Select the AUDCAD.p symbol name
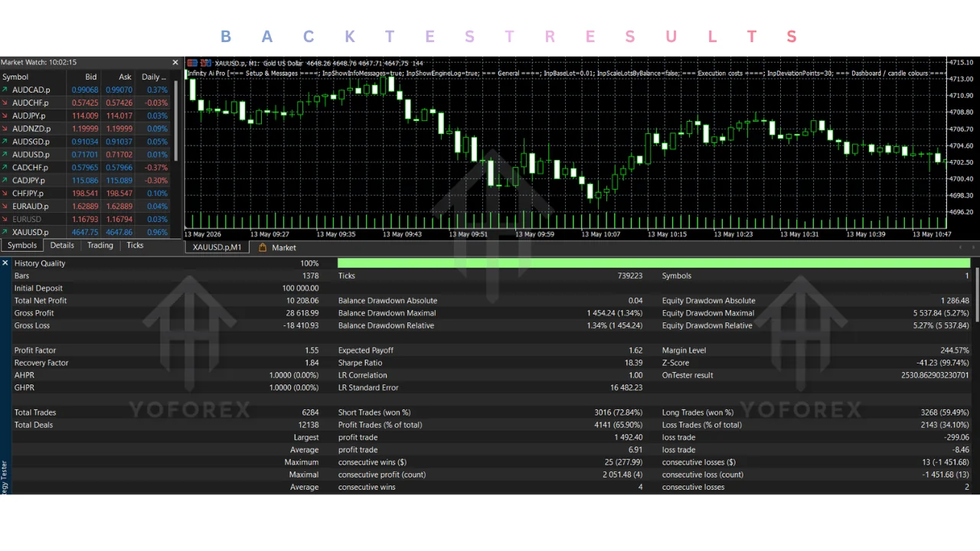The image size is (980, 551). [31, 90]
